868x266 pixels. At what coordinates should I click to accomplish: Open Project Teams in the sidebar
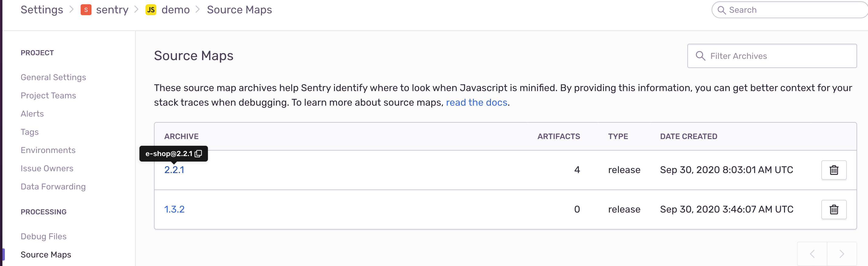(x=48, y=96)
